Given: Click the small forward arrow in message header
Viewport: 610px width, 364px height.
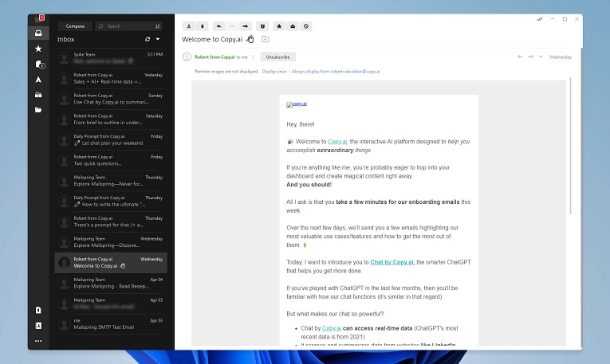Looking at the screenshot, I should click(x=530, y=57).
